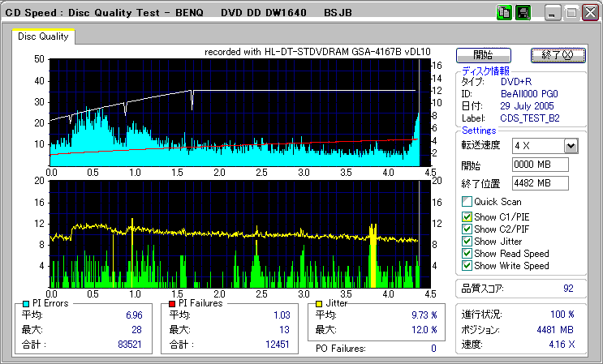Enable the Quick Scan checkbox
The width and height of the screenshot is (603, 364).
coord(467,202)
